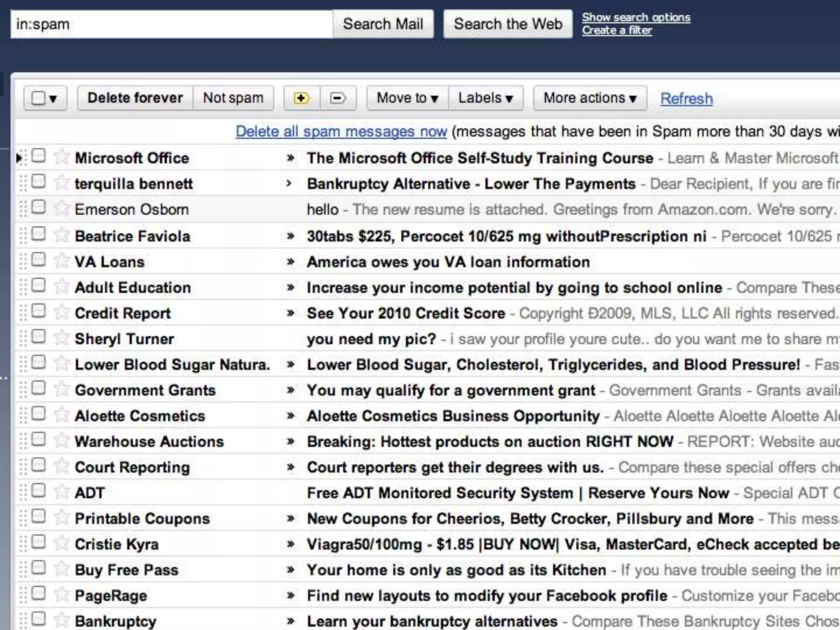Open the Move to dropdown
The width and height of the screenshot is (840, 630).
pos(408,98)
